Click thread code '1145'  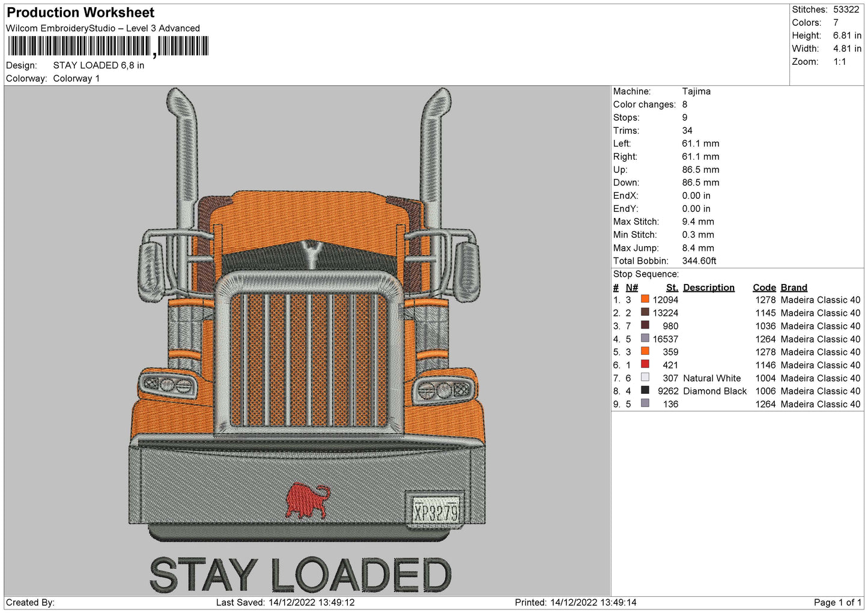(x=766, y=313)
